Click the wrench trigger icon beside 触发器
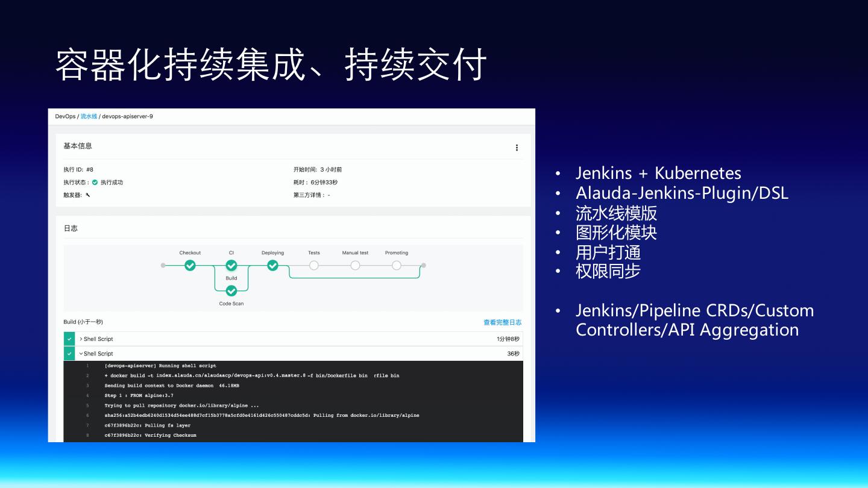The height and width of the screenshot is (488, 868). 88,195
